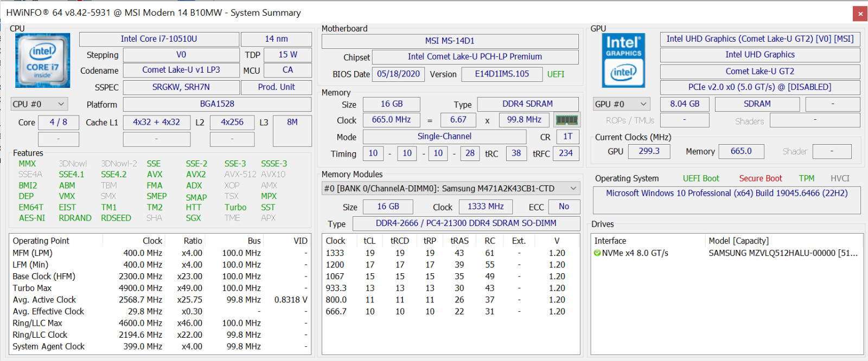The image size is (868, 361).
Task: Click the NVMe x4 8.0 GT/s interface text
Action: (x=635, y=253)
